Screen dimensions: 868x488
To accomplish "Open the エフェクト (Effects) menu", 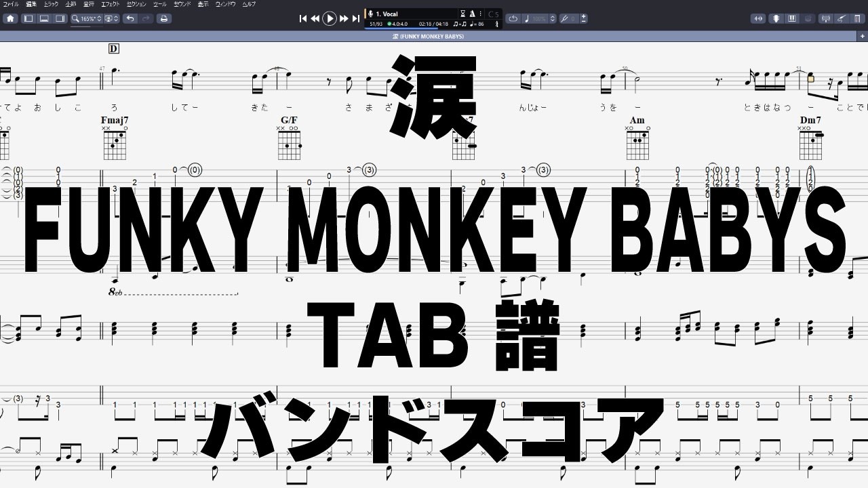I will [x=111, y=4].
